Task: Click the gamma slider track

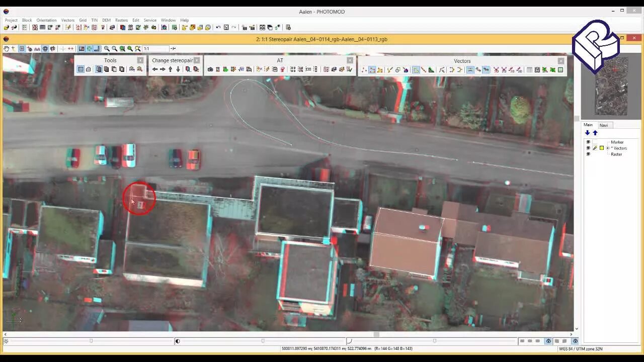Action: point(435,341)
